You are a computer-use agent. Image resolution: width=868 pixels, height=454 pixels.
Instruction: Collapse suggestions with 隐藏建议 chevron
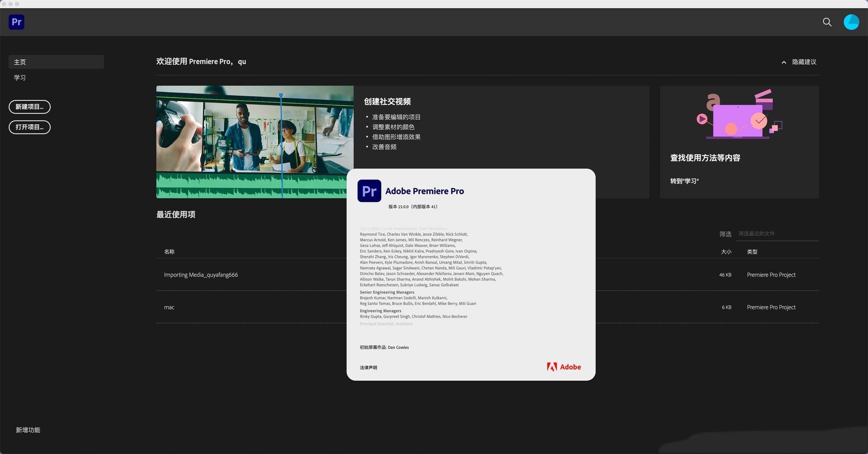pyautogui.click(x=783, y=62)
